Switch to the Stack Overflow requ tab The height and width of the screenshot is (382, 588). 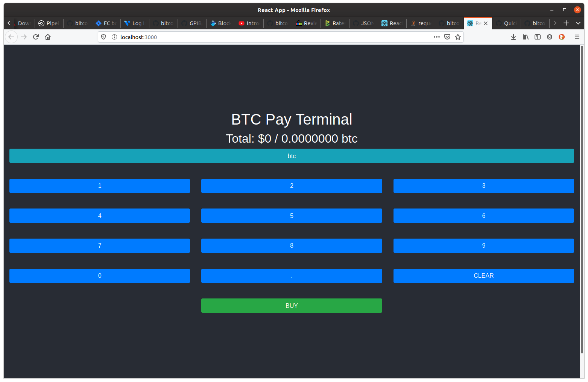coord(421,23)
